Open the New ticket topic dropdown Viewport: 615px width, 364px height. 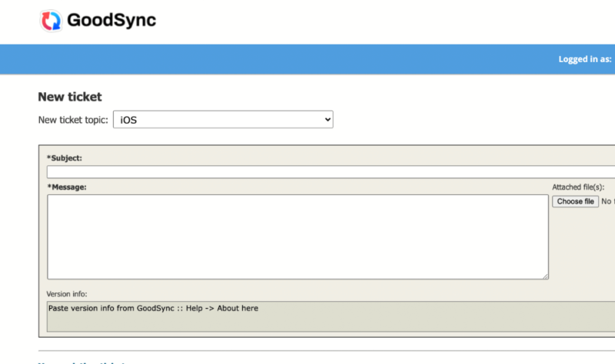(x=223, y=120)
